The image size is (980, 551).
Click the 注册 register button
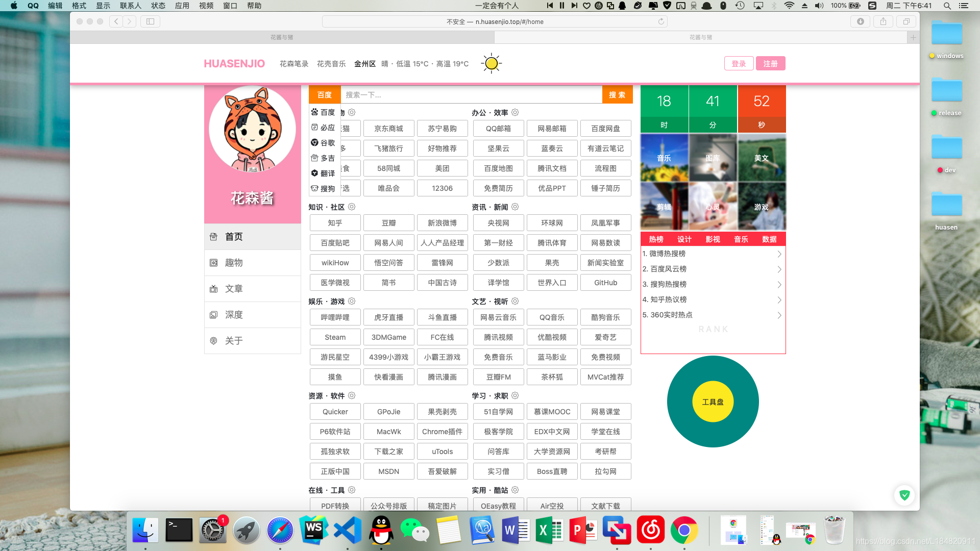point(771,64)
